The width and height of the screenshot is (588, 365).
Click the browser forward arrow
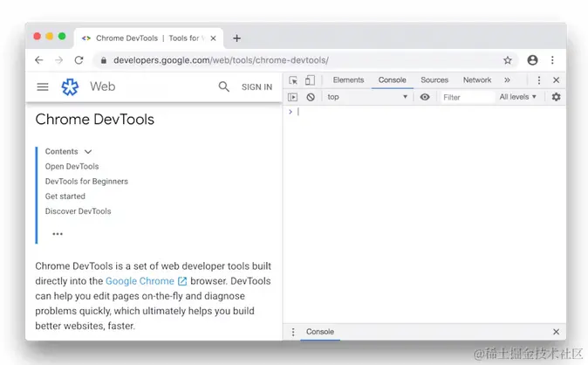(x=58, y=60)
